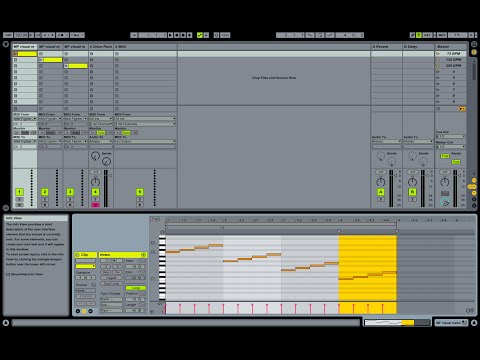Select the B Delay return track header
Screen dimensions: 480x360
click(x=418, y=47)
